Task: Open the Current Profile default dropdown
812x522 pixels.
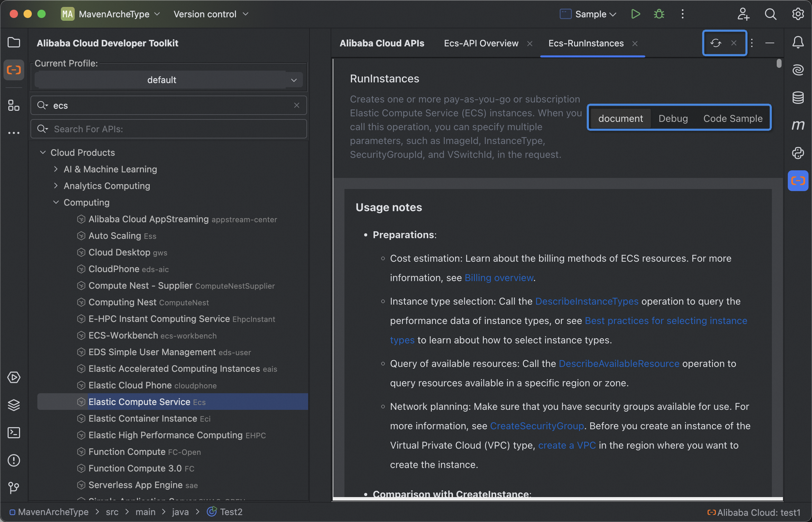Action: click(x=168, y=80)
